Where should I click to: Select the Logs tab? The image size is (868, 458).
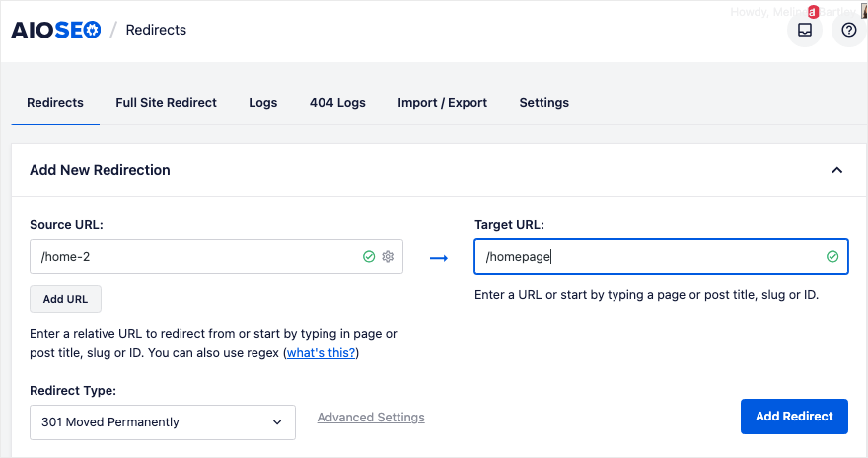click(263, 103)
